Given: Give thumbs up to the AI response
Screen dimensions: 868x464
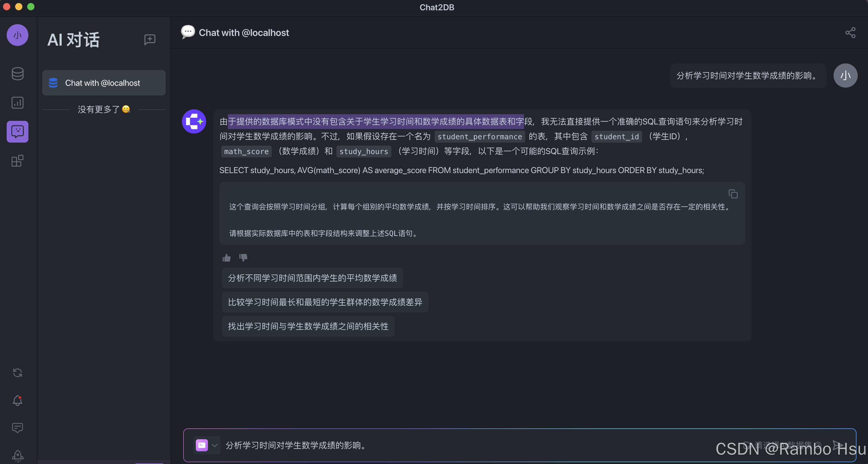Looking at the screenshot, I should pyautogui.click(x=226, y=258).
